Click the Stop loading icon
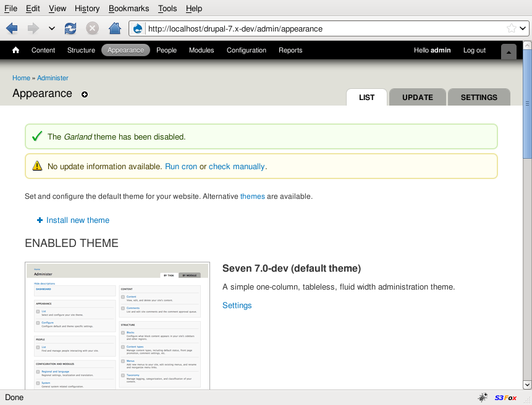This screenshot has height=405, width=532. pyautogui.click(x=92, y=28)
